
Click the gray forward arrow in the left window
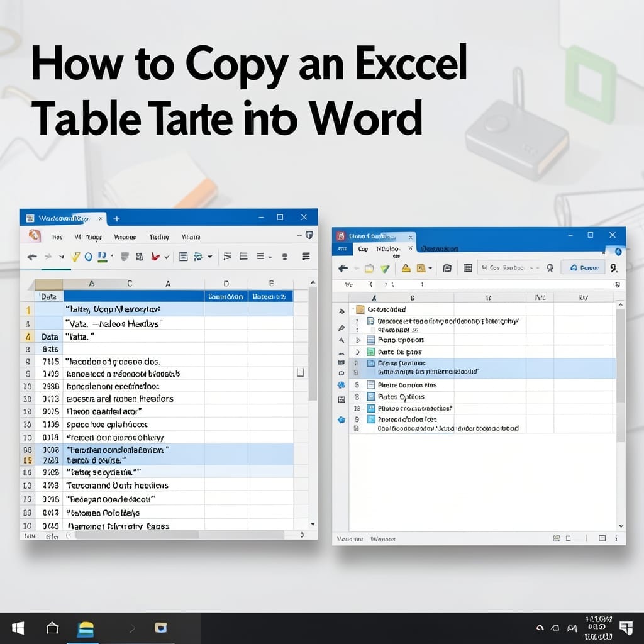[48, 257]
